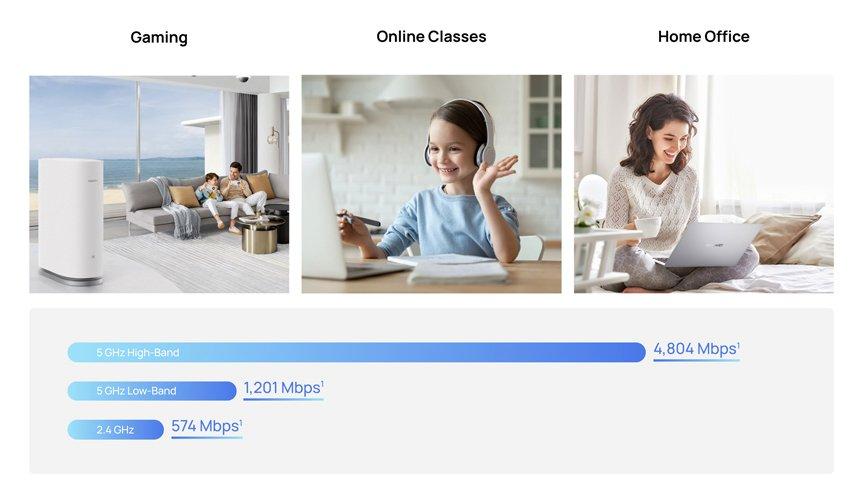864x496 pixels.
Task: Click the 2.4 GHz label text
Action: tap(115, 429)
